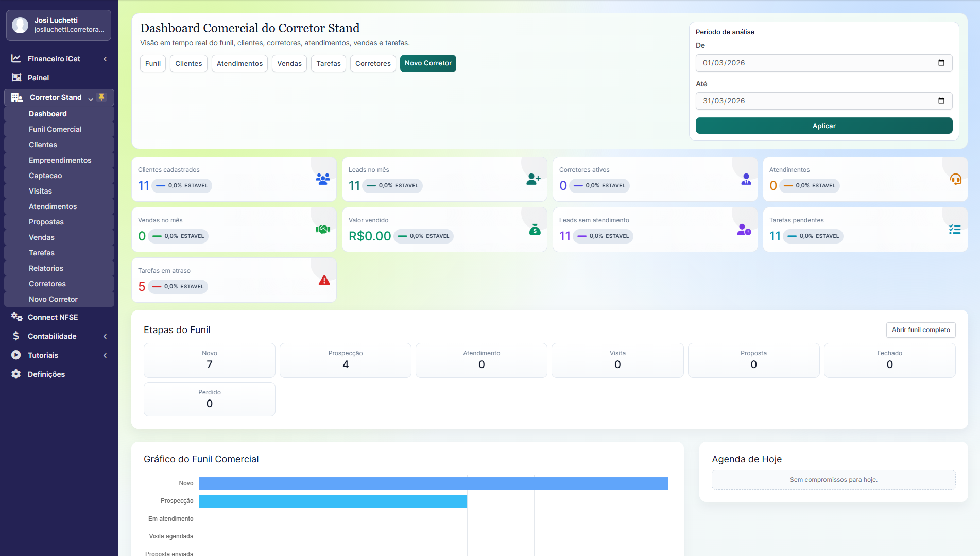Click the people icon in Clientes cadastrados card
This screenshot has height=556, width=980.
[x=323, y=179]
